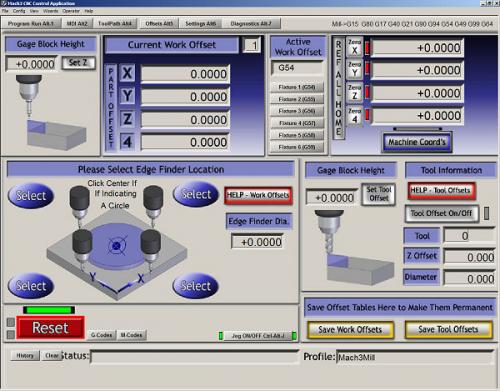This screenshot has width=500, height=391.
Task: Open the History status list
Action: click(x=25, y=356)
